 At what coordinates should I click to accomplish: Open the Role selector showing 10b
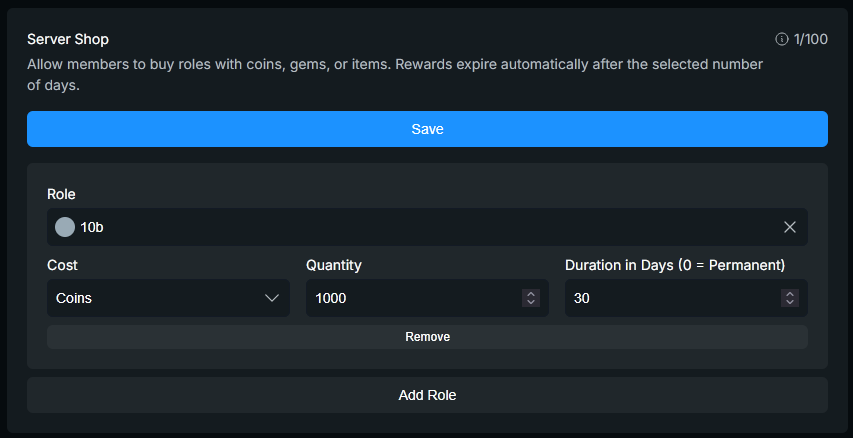(400, 227)
